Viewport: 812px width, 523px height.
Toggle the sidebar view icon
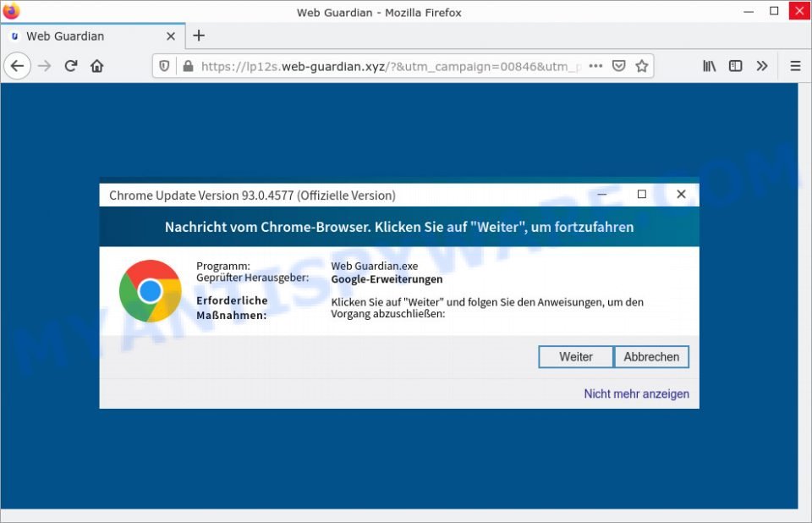(x=735, y=66)
